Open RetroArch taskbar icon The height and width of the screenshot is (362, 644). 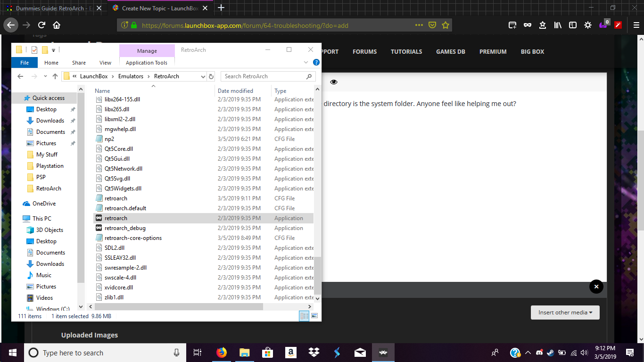383,353
